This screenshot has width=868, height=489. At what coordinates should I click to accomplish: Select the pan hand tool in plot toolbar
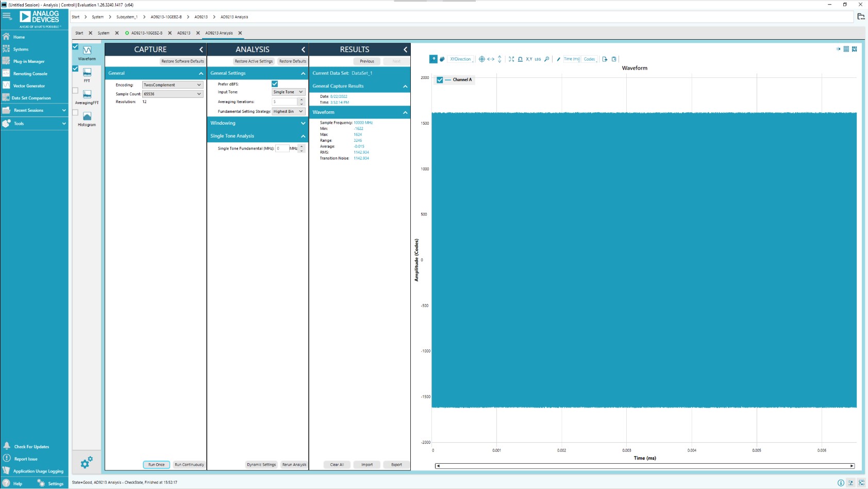442,59
